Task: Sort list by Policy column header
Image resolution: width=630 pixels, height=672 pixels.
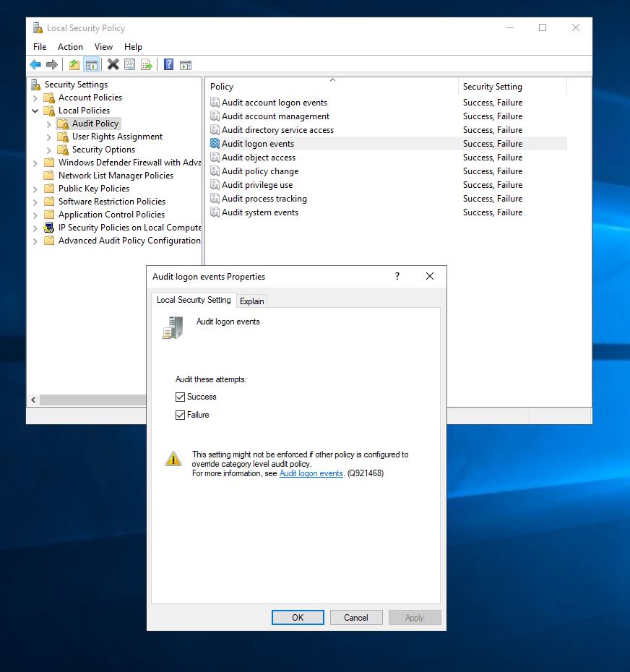Action: (x=332, y=87)
